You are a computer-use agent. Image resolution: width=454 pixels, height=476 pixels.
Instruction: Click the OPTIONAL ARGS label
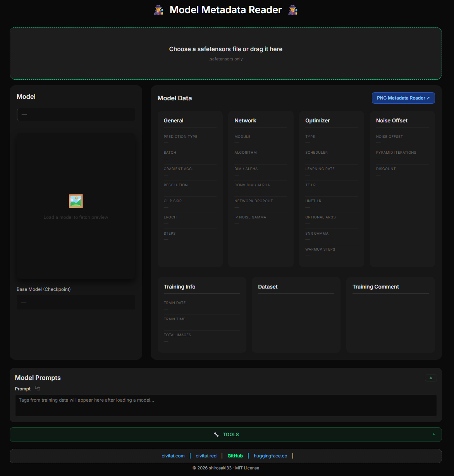320,217
